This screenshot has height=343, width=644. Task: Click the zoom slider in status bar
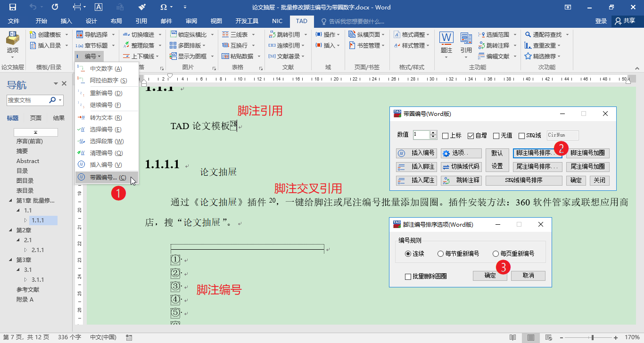pos(593,337)
